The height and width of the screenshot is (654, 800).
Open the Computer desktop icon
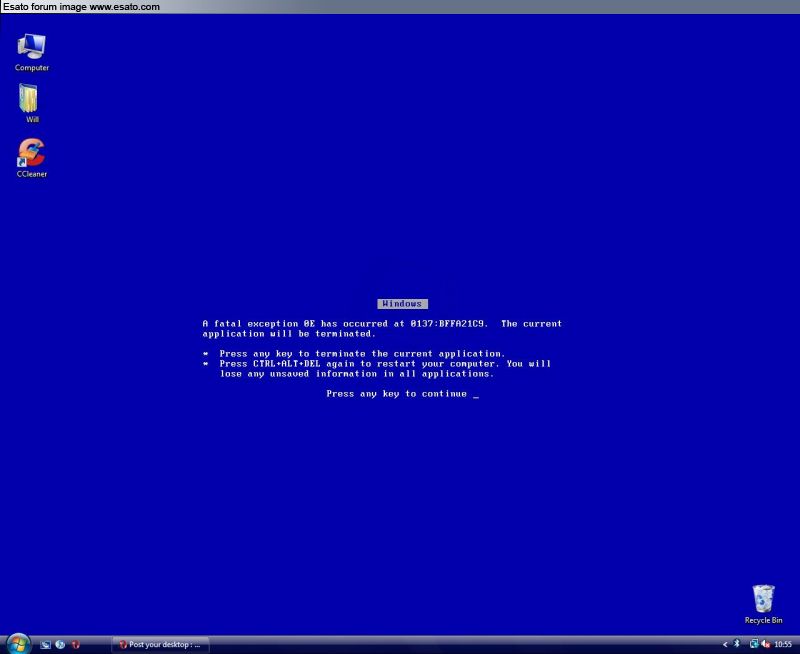tap(32, 53)
